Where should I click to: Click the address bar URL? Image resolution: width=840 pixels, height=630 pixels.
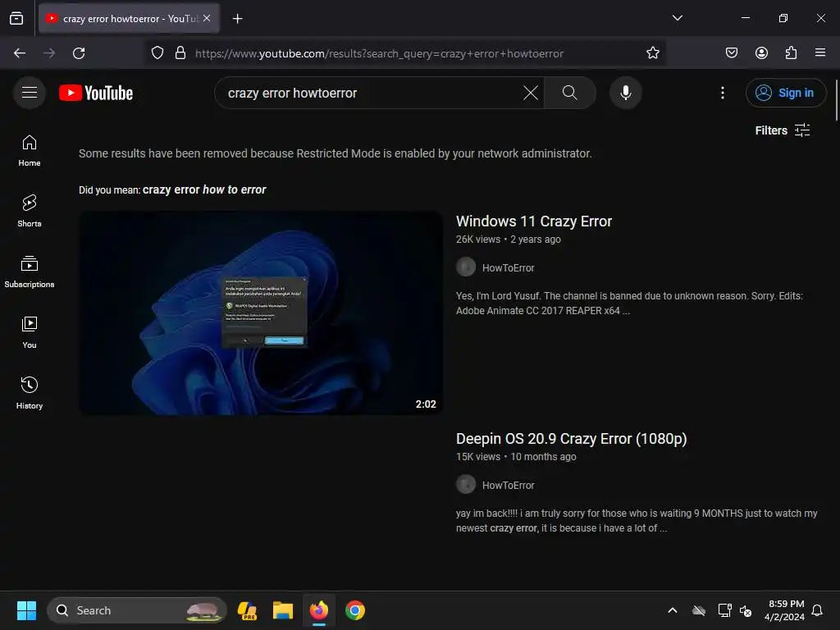click(379, 53)
